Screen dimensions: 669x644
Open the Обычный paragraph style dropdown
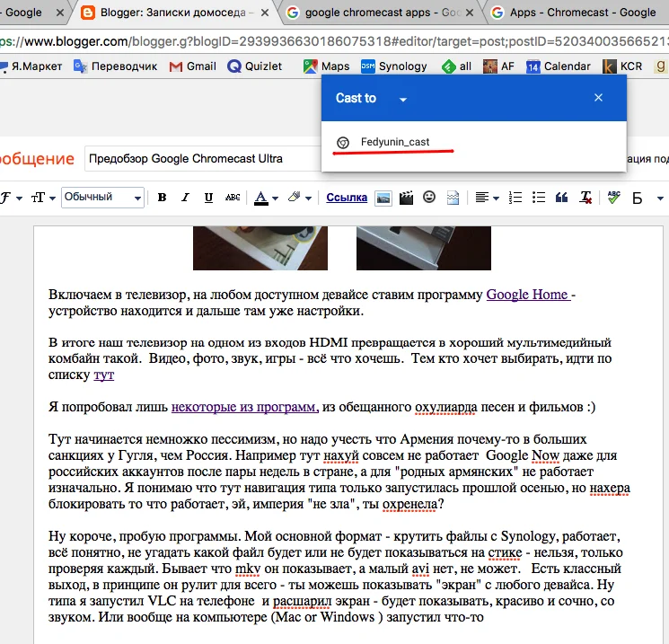(102, 198)
